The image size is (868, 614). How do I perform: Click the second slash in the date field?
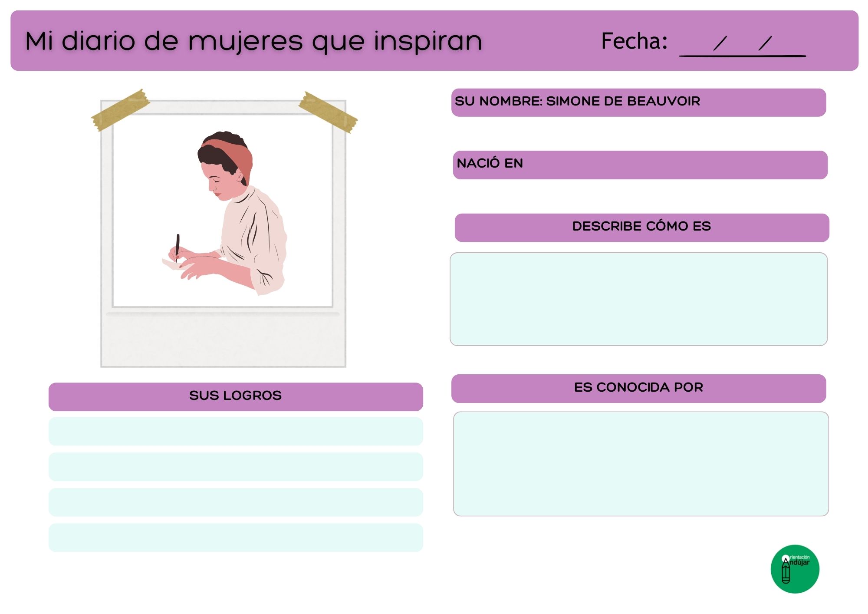click(x=765, y=43)
